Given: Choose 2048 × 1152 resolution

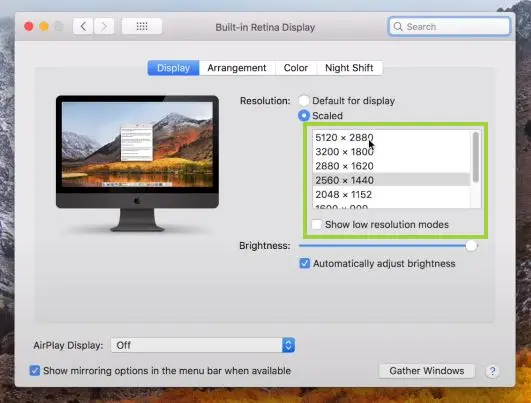Looking at the screenshot, I should point(391,194).
